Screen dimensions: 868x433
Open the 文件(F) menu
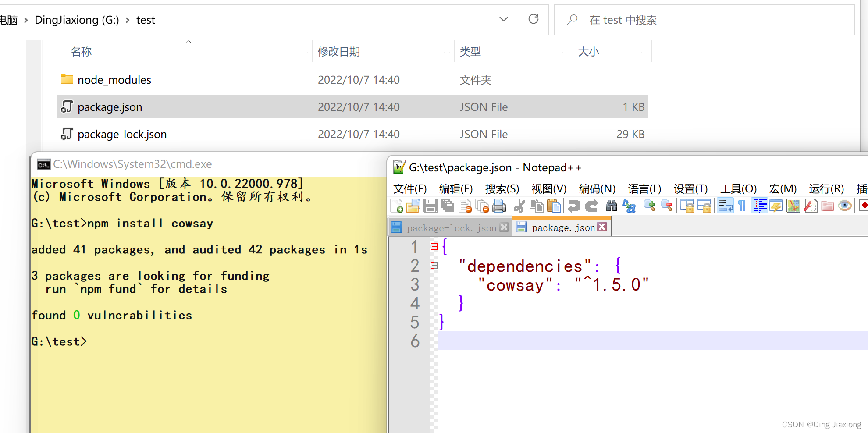410,189
